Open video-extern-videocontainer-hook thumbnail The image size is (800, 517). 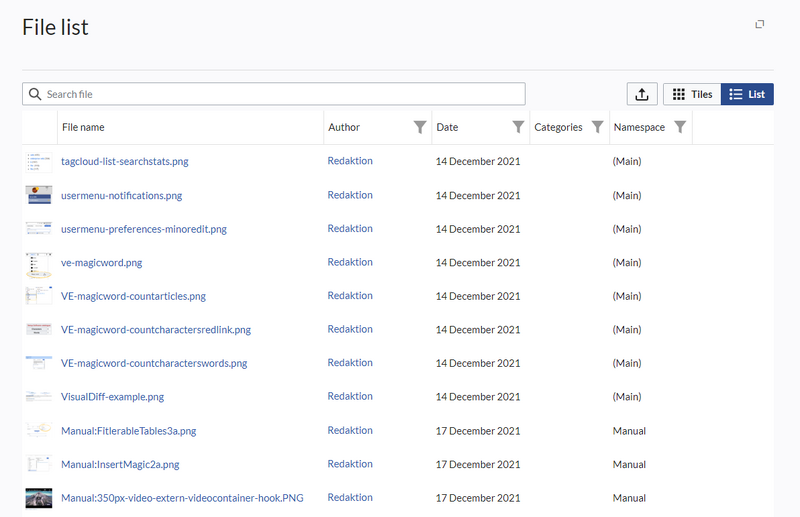(38, 498)
